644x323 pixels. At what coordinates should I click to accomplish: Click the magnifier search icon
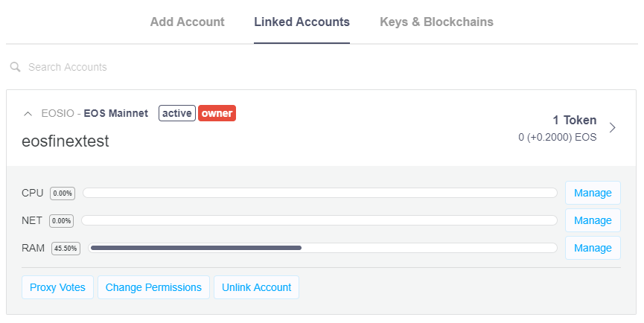click(x=15, y=67)
